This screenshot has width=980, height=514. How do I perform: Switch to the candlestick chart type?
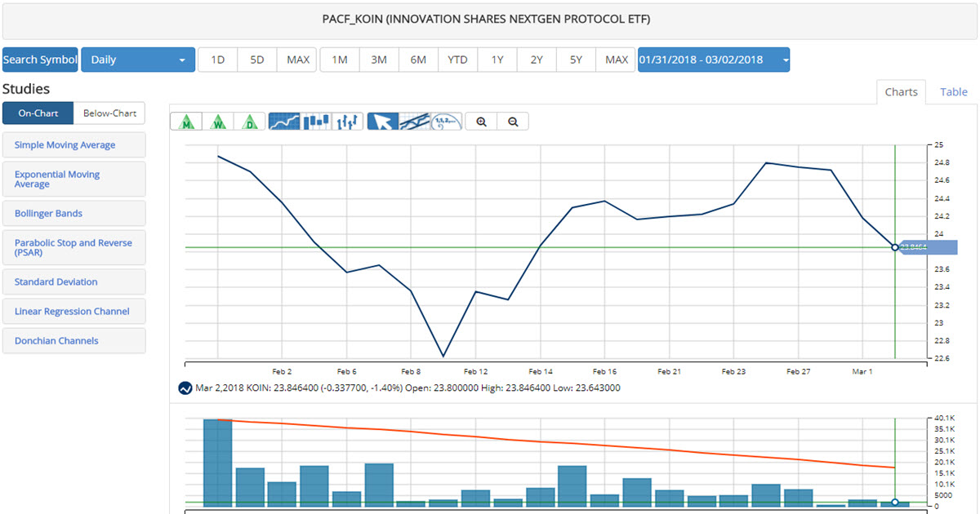coord(316,122)
